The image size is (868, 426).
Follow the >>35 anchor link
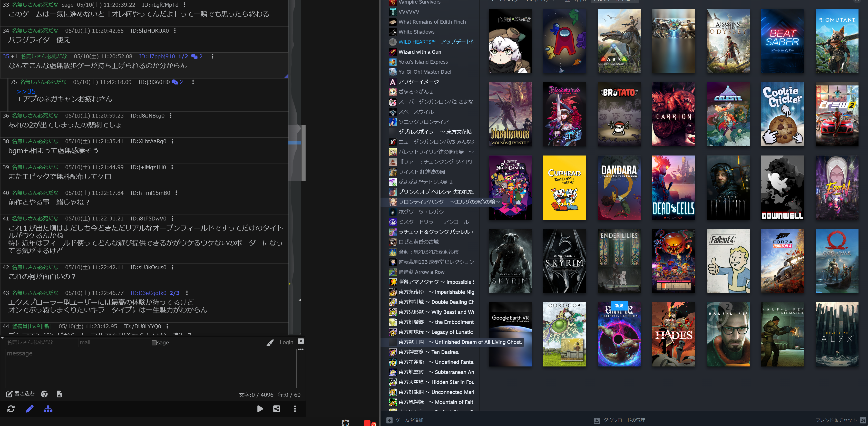26,91
